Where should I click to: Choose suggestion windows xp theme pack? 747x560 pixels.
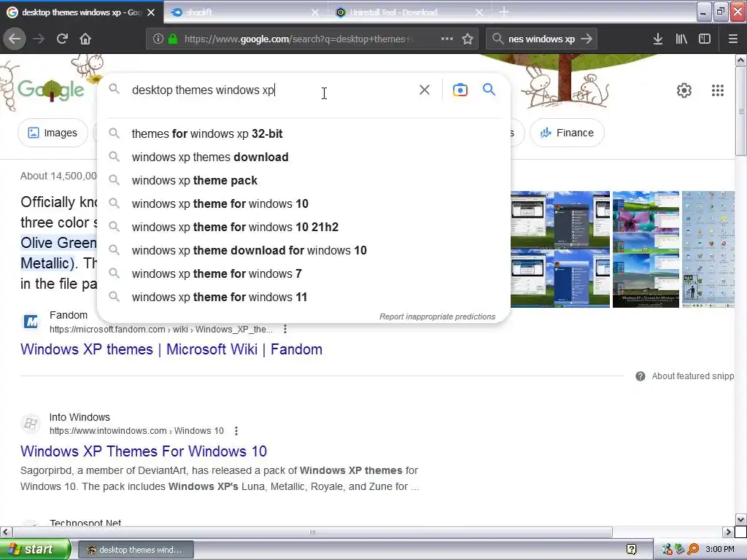(x=303, y=181)
